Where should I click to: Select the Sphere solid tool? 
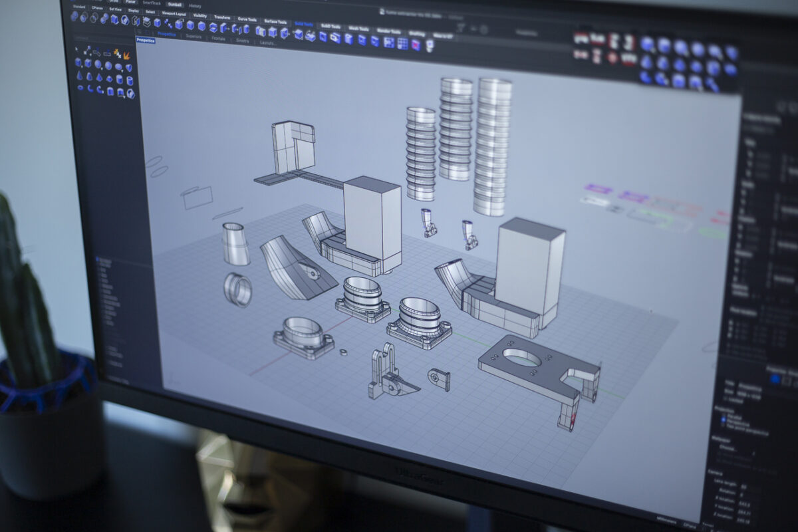98,65
